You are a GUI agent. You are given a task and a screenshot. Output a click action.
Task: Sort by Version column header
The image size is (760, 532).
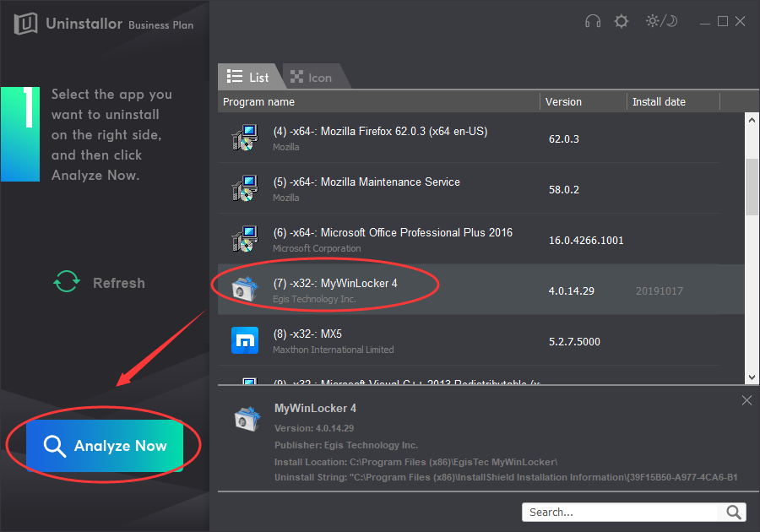pyautogui.click(x=584, y=101)
